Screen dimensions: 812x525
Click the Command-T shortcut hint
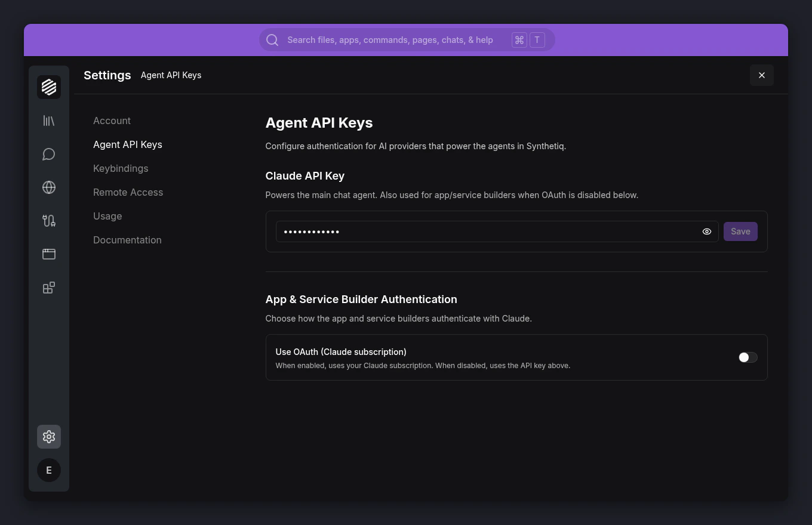tap(528, 40)
